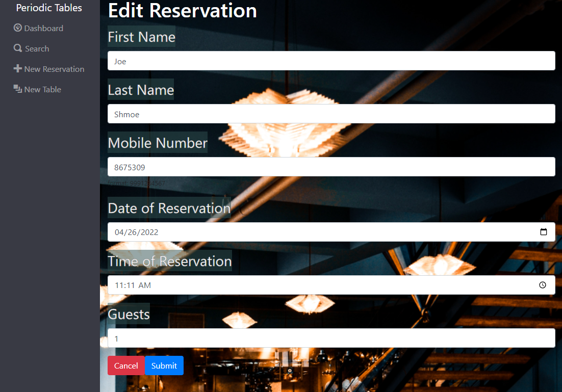Image resolution: width=562 pixels, height=392 pixels.
Task: Navigate to Dashboard from the sidebar
Action: click(43, 28)
